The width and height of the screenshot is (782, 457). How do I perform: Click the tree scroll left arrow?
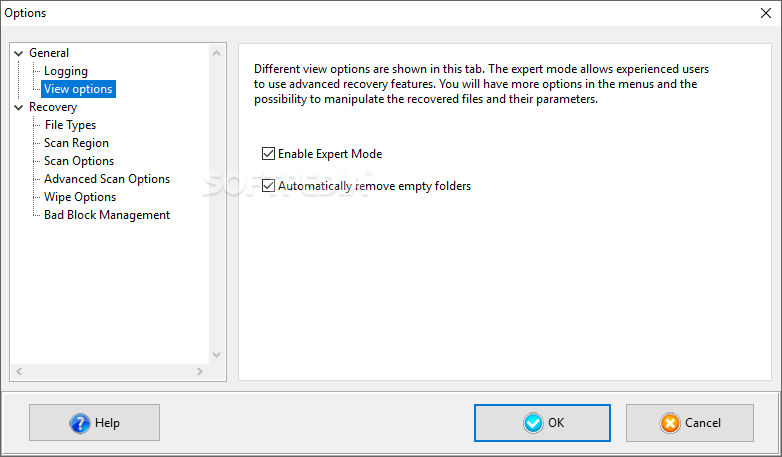[x=19, y=371]
